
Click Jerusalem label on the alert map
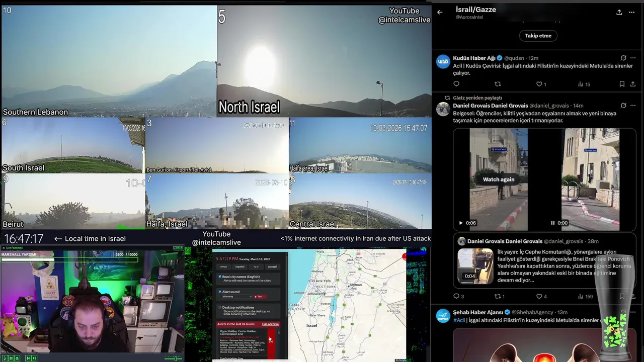(x=316, y=294)
